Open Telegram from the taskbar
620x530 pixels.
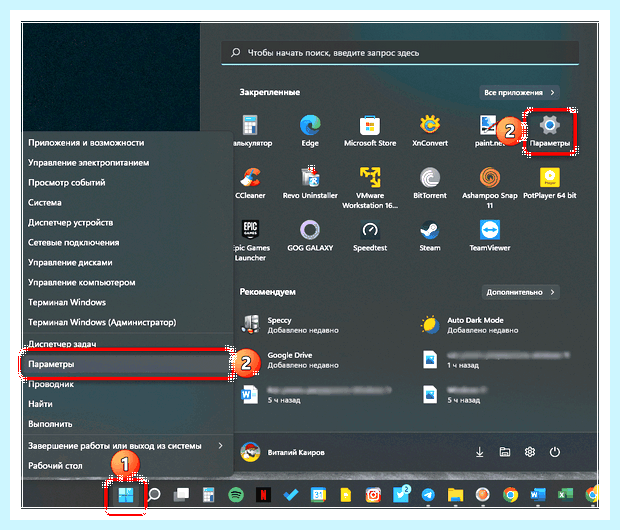(x=428, y=494)
